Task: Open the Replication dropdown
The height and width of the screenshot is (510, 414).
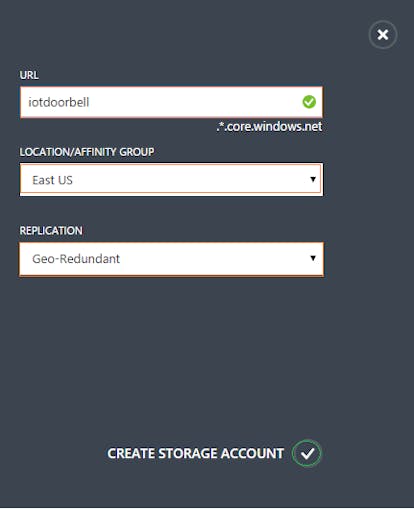Action: 171,259
